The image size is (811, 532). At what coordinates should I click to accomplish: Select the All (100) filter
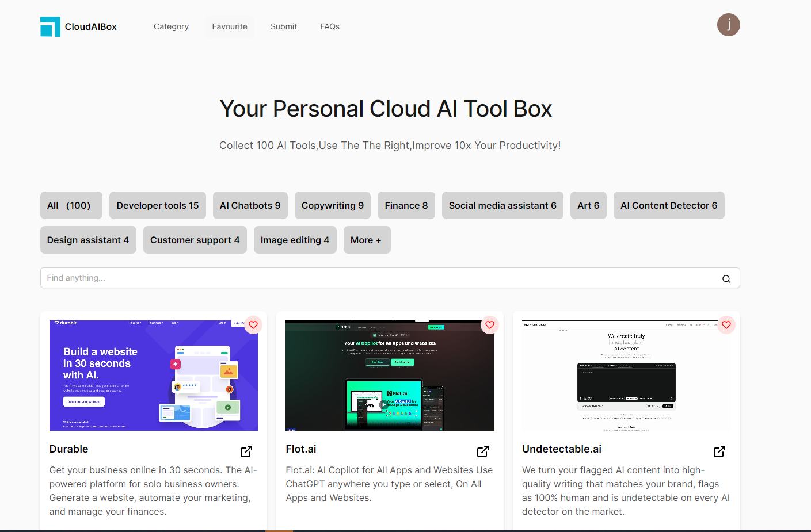(x=71, y=205)
